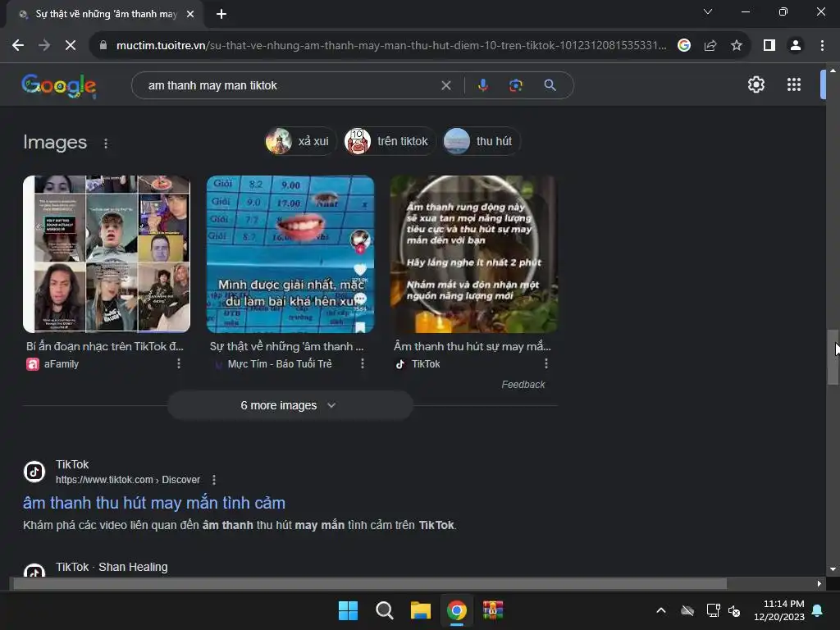Screen dimensions: 840x630
Task: Open the Windows Start menu
Action: 348,610
